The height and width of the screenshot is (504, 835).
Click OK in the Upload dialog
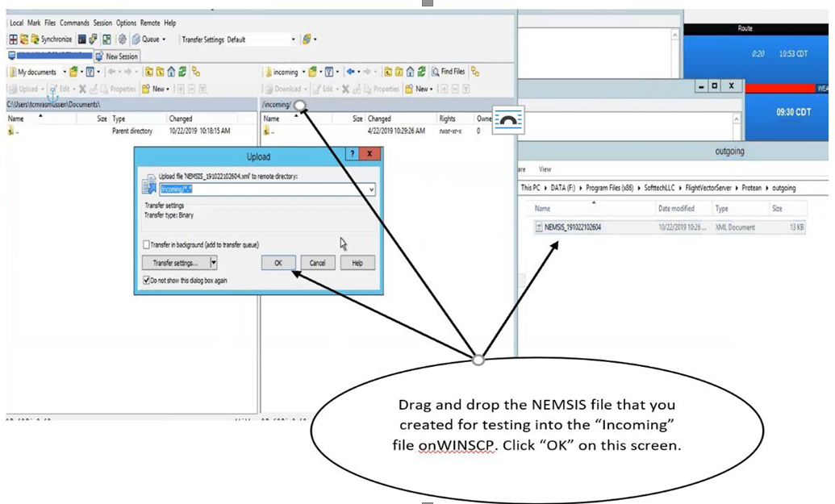click(278, 263)
